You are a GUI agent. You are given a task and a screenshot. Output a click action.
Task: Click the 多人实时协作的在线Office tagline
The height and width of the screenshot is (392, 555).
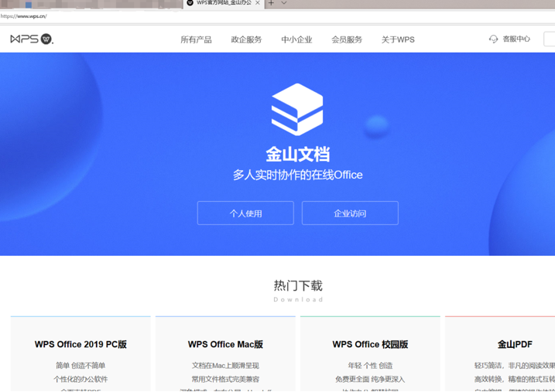[298, 175]
